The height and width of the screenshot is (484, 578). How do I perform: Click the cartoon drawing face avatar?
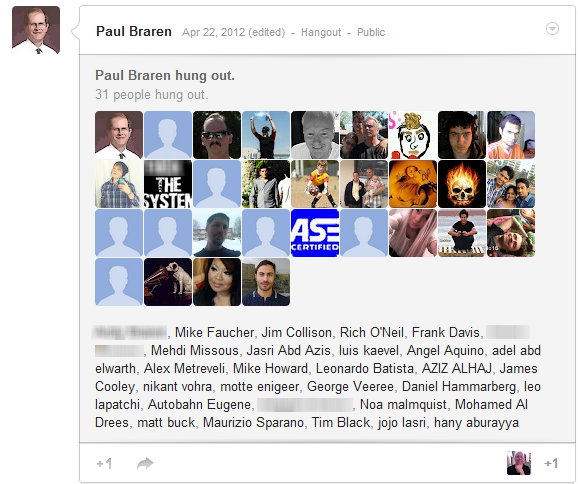[x=413, y=135]
